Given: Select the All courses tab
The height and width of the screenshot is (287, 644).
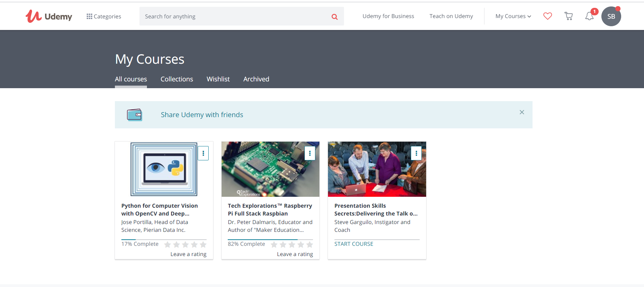Looking at the screenshot, I should (131, 79).
